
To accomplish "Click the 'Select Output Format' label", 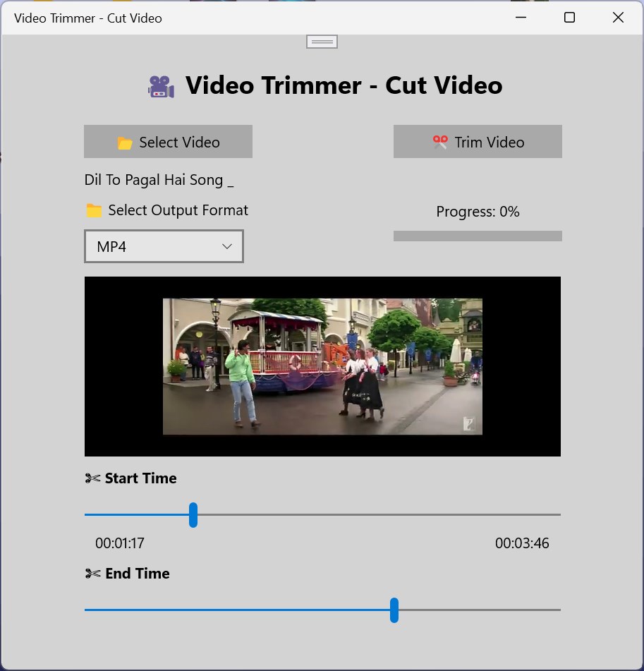I will [178, 210].
